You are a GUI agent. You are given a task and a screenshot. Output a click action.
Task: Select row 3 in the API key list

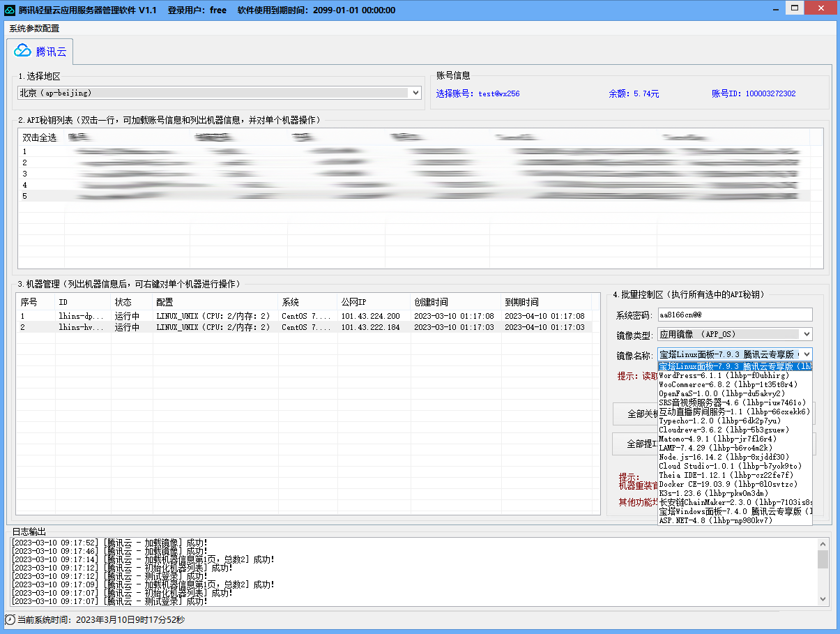pos(415,174)
